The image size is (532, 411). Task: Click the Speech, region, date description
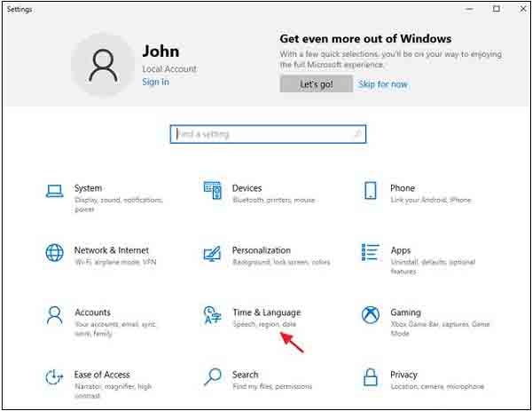point(264,324)
